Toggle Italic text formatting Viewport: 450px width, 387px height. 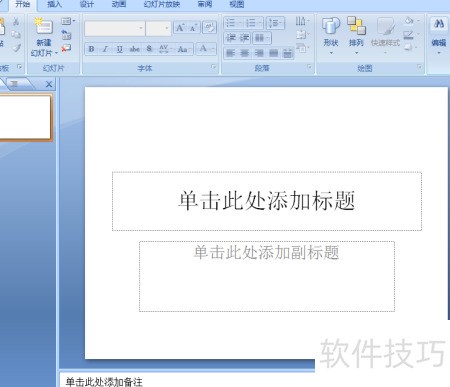105,49
